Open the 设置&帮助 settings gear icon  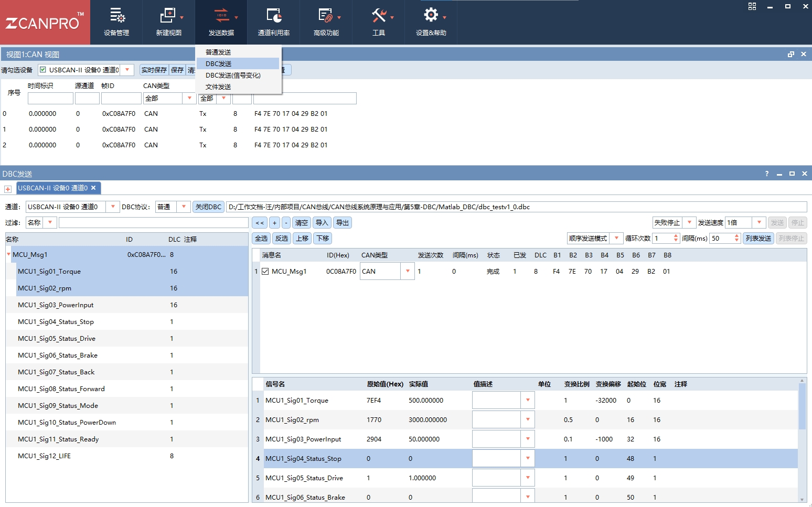click(x=431, y=15)
